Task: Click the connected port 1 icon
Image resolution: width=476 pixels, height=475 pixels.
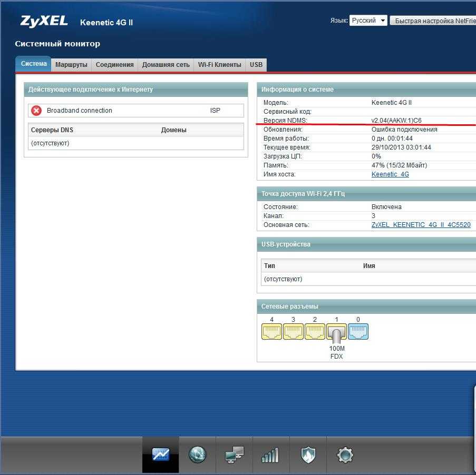Action: coord(336,332)
